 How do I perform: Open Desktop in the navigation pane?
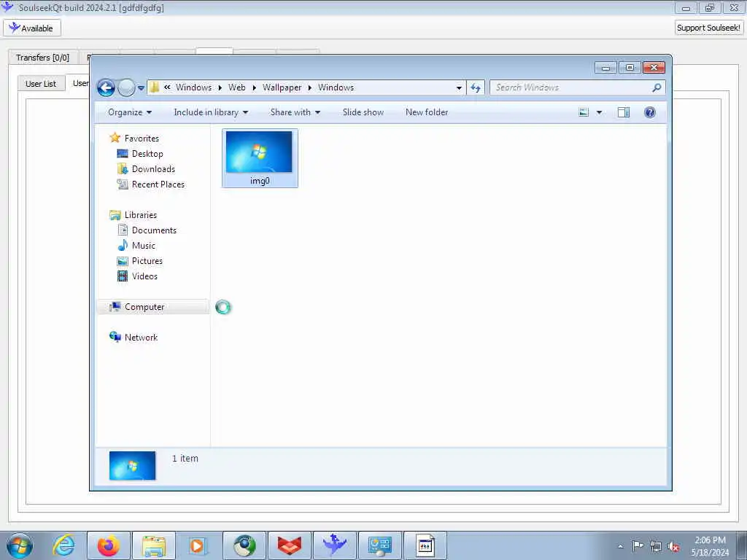click(x=147, y=154)
